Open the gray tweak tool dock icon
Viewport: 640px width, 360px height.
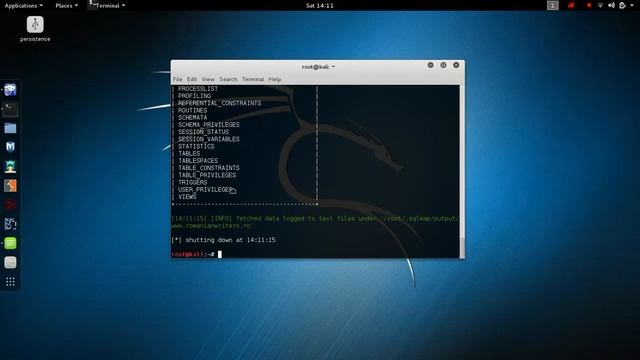(x=10, y=262)
